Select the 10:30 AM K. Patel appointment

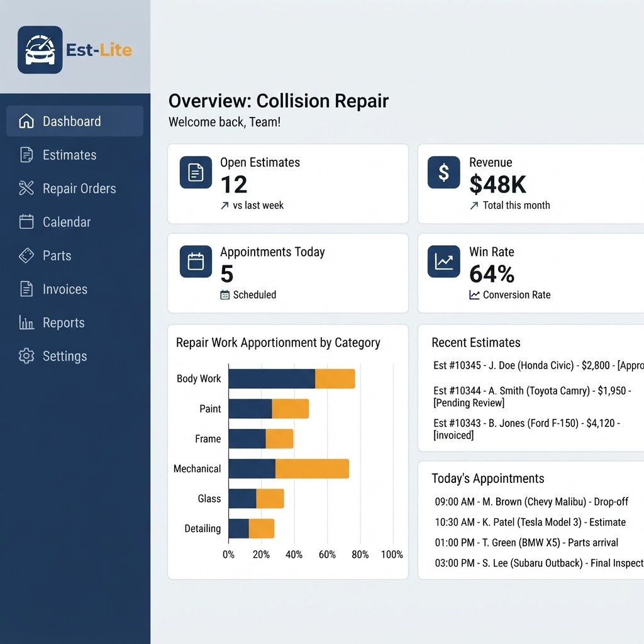point(530,522)
